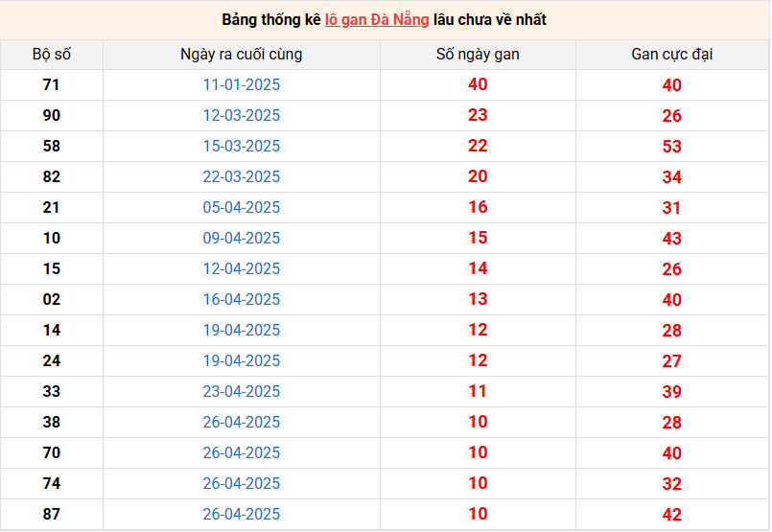Open the date link 09-04-2025
Viewport: 772px width, 532px height.
point(242,238)
